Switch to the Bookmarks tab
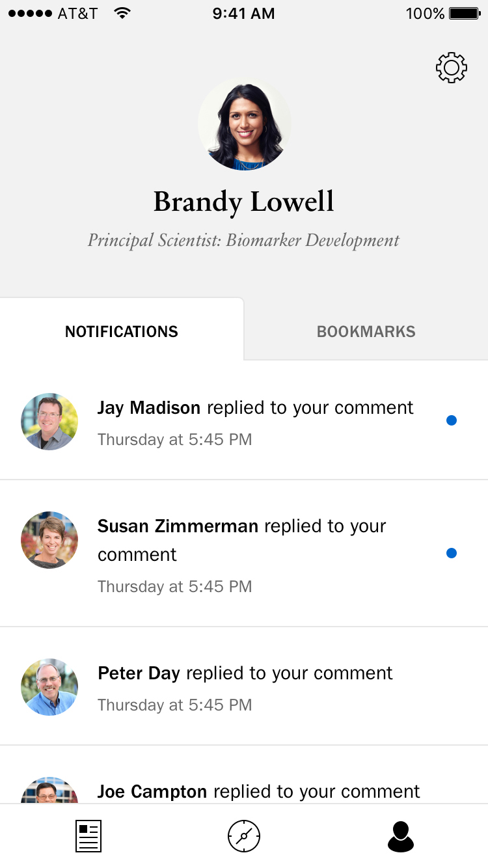The height and width of the screenshot is (868, 488). pyautogui.click(x=366, y=331)
